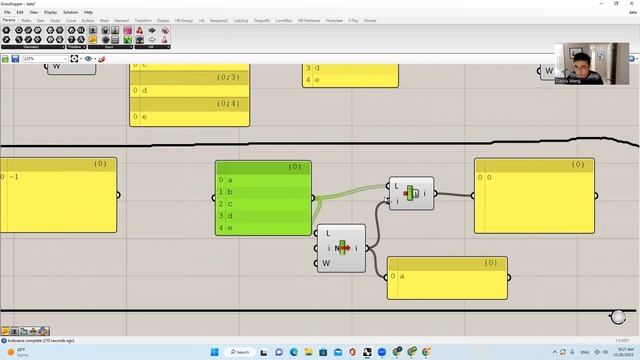Select the Param Viewer tree icon
This screenshot has height=360, width=640.
[x=140, y=40]
